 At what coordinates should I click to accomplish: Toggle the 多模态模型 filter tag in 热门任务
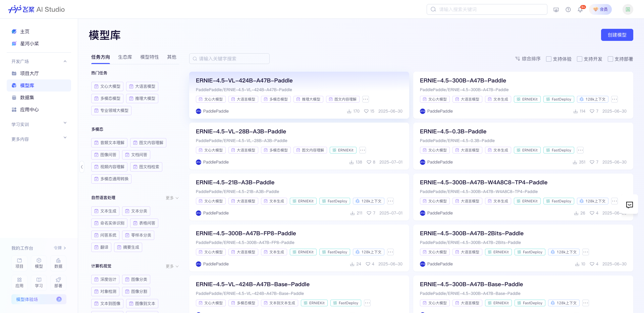click(107, 99)
